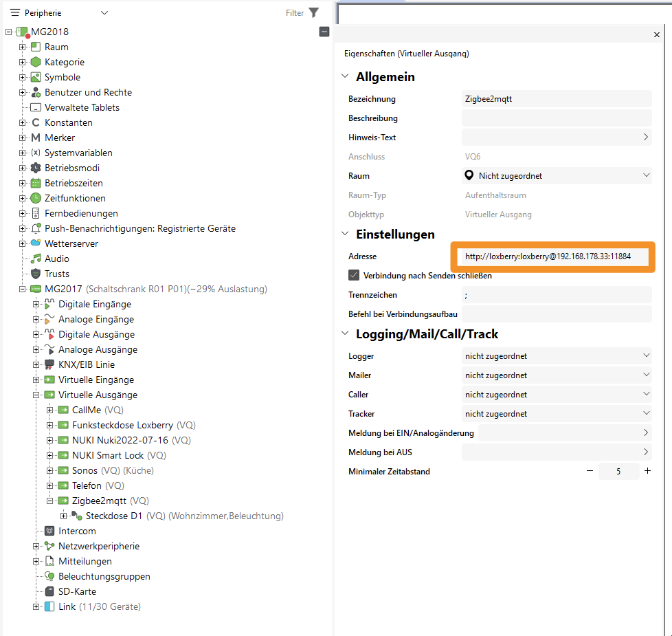672x636 pixels.
Task: Click the Konstanten C icon
Action: [36, 122]
